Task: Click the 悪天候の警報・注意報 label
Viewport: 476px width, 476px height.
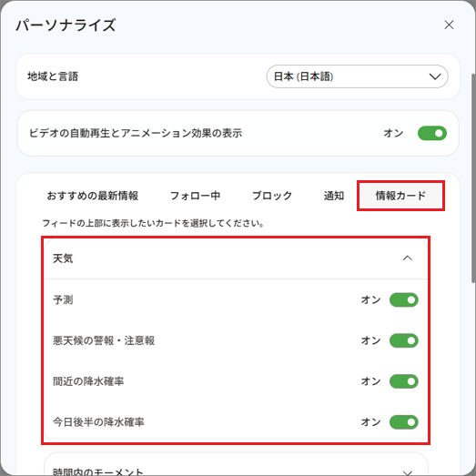Action: pos(104,340)
